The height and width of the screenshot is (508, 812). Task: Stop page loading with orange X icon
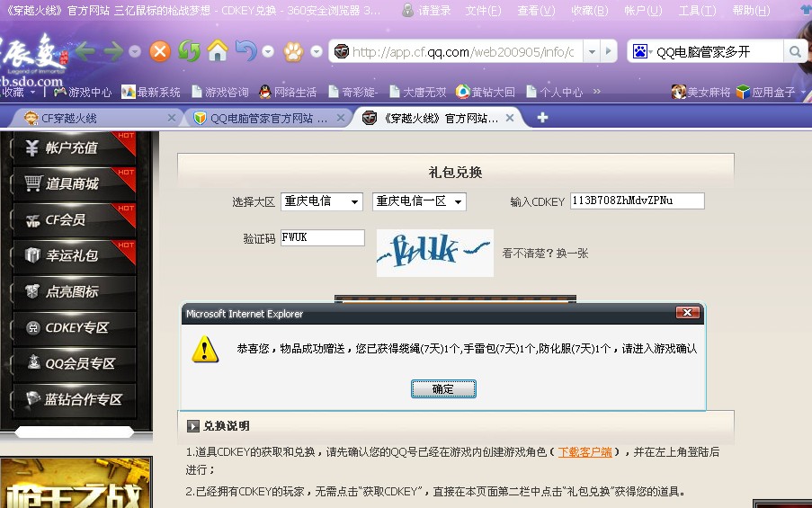[160, 51]
